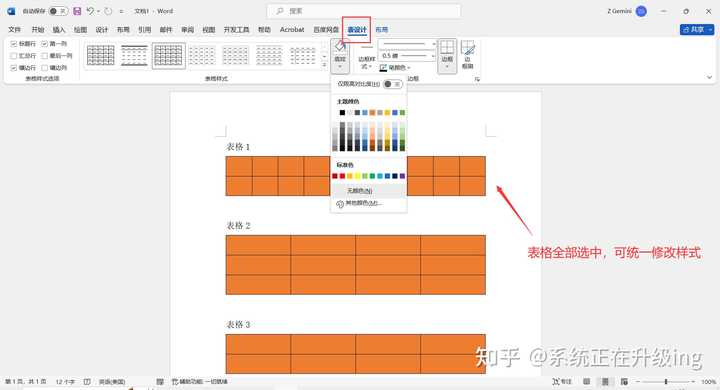Click the Save icon in title bar
This screenshot has height=390, width=720.
coord(77,11)
